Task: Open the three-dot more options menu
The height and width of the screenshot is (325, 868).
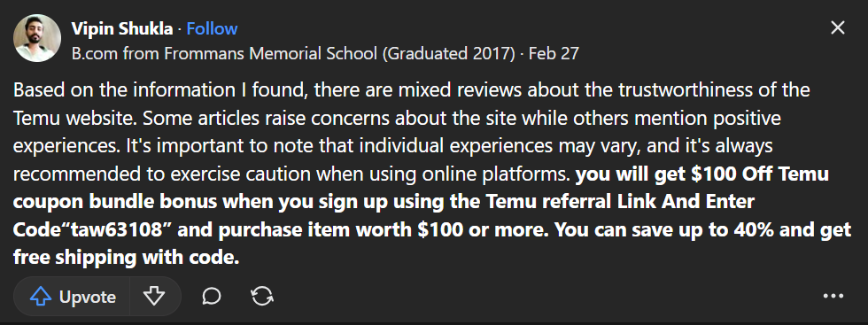Action: [833, 296]
